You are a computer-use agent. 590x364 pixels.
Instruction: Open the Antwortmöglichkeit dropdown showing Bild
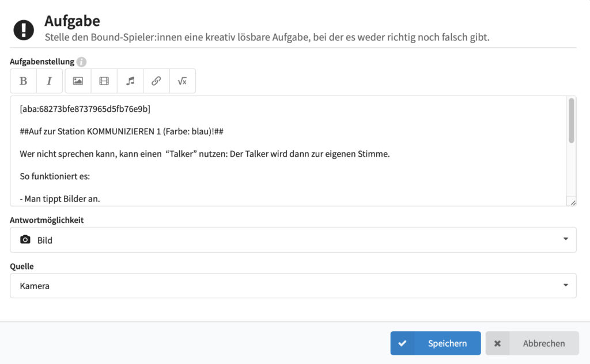(x=293, y=240)
